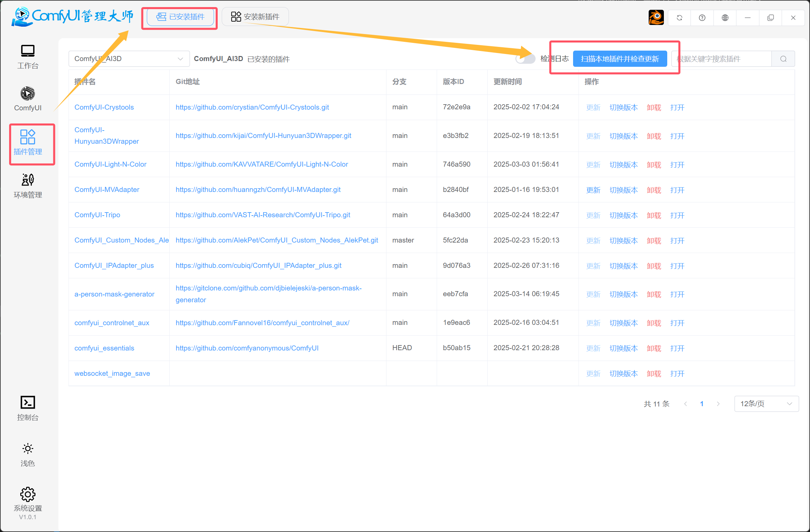Screen dimensions: 810x532
Task: Open help via the question mark icon
Action: point(702,17)
